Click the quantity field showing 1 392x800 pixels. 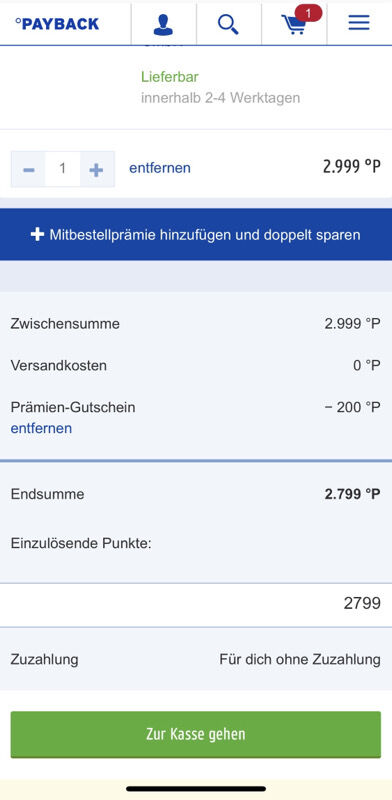(62, 169)
